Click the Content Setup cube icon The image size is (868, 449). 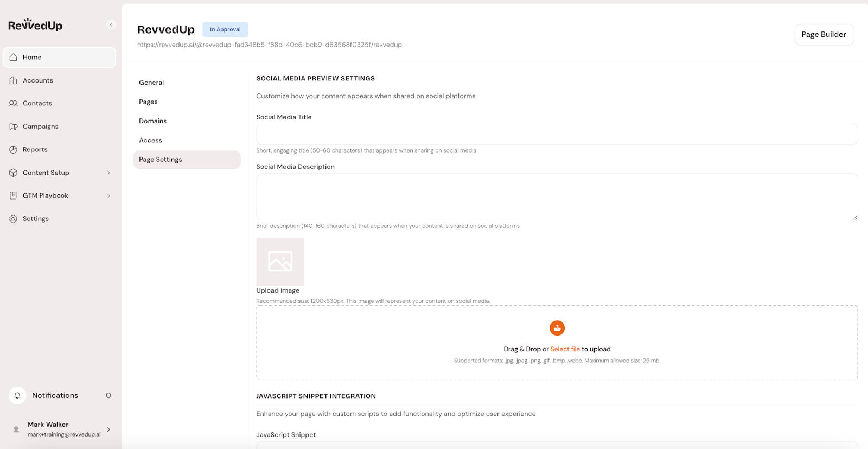pos(14,173)
